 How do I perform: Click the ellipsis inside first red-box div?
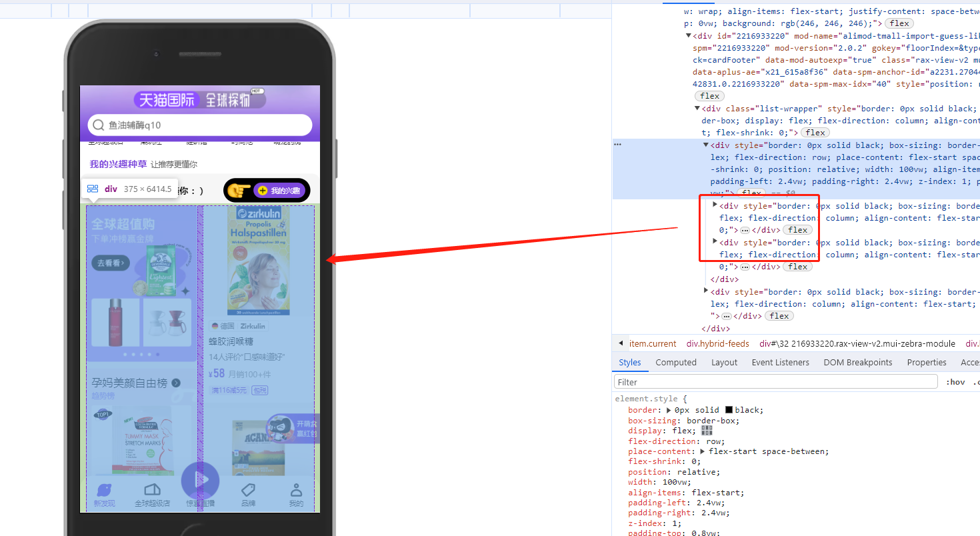745,230
